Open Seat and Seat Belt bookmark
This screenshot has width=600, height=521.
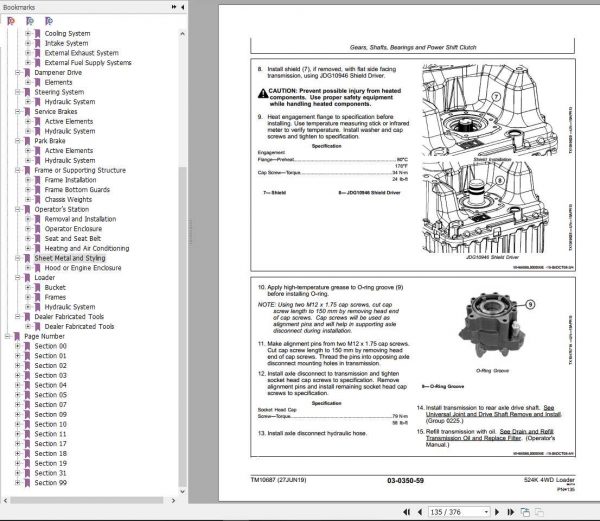coord(73,238)
